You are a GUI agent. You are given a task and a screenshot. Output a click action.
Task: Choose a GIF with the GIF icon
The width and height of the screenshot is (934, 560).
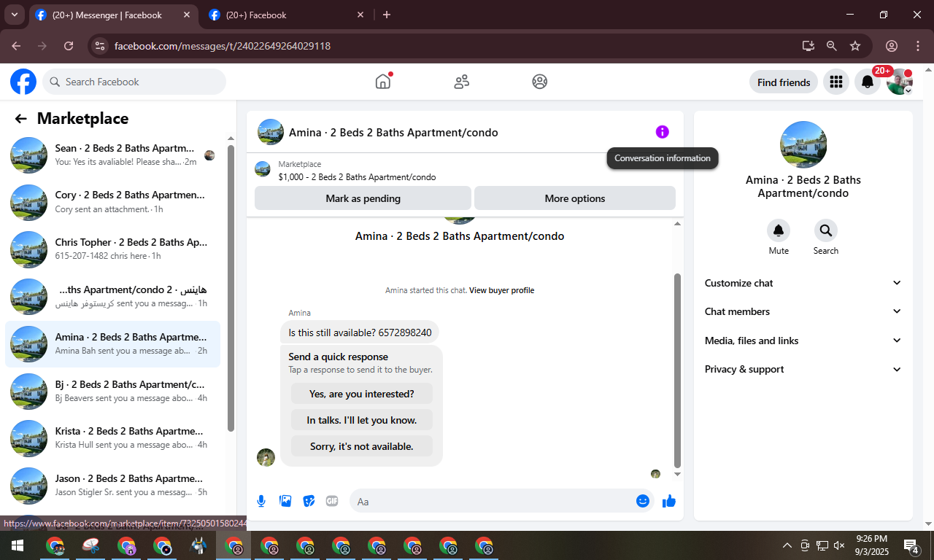tap(332, 501)
